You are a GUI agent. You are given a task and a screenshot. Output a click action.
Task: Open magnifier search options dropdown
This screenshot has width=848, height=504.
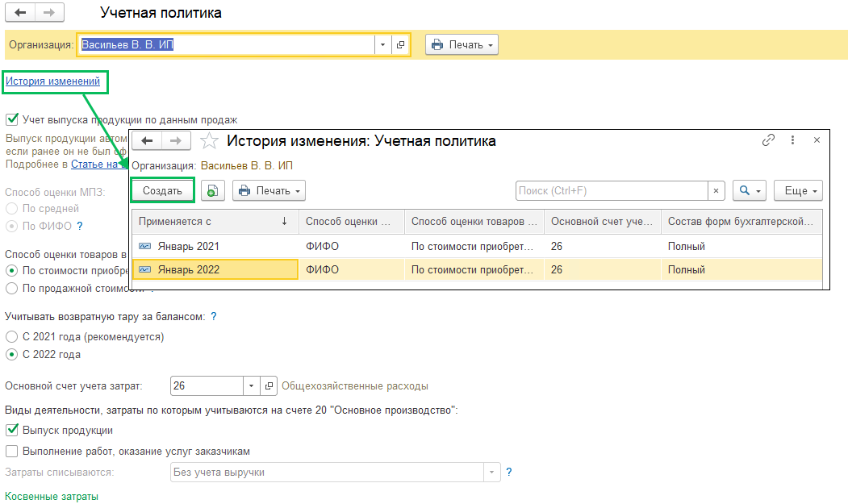point(749,191)
